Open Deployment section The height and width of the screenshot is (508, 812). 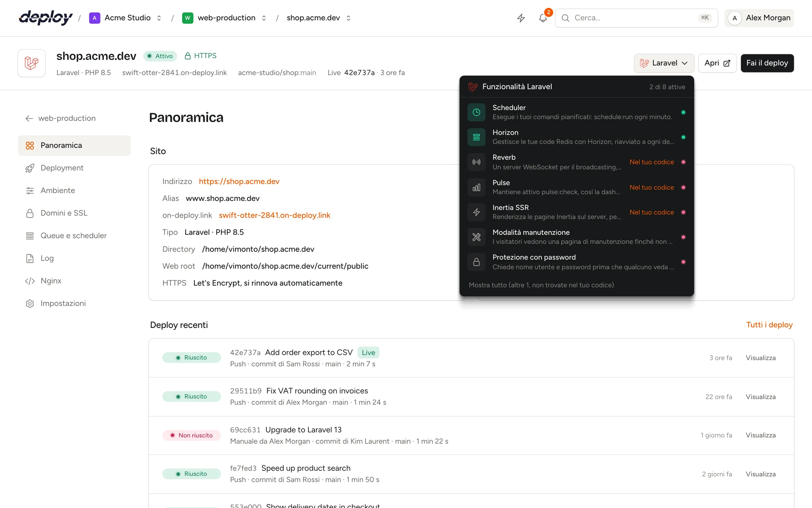[x=74, y=168]
